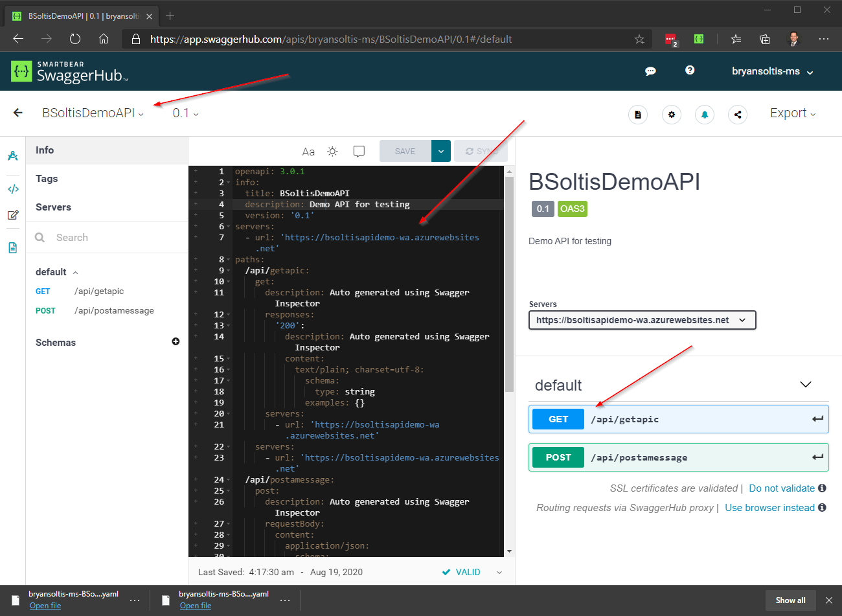Toggle editor light/dark theme sun icon
This screenshot has height=616, width=842.
point(332,151)
